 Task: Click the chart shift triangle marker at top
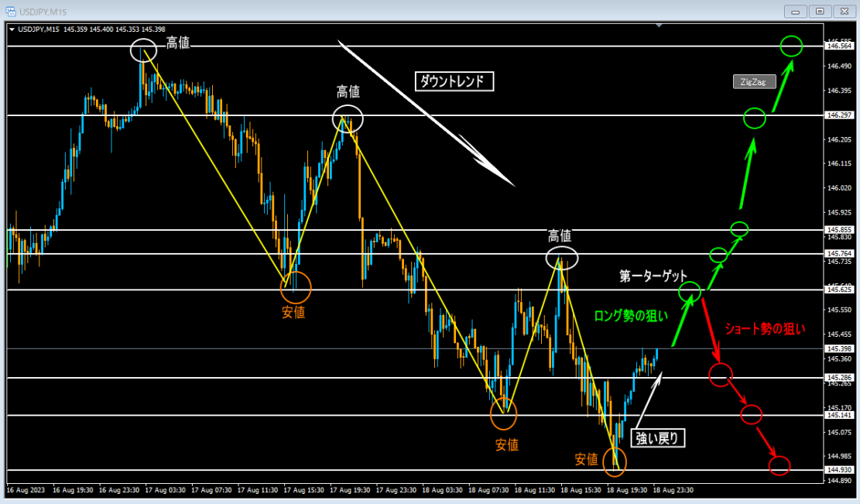[659, 26]
